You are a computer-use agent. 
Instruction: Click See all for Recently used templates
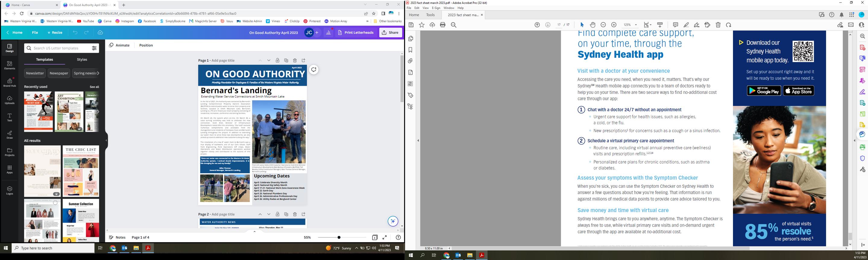pos(94,87)
